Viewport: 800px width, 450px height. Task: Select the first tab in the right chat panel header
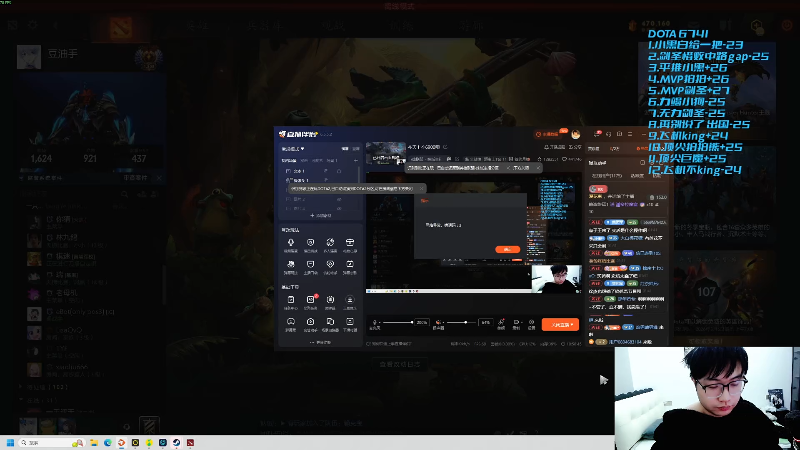click(x=593, y=148)
